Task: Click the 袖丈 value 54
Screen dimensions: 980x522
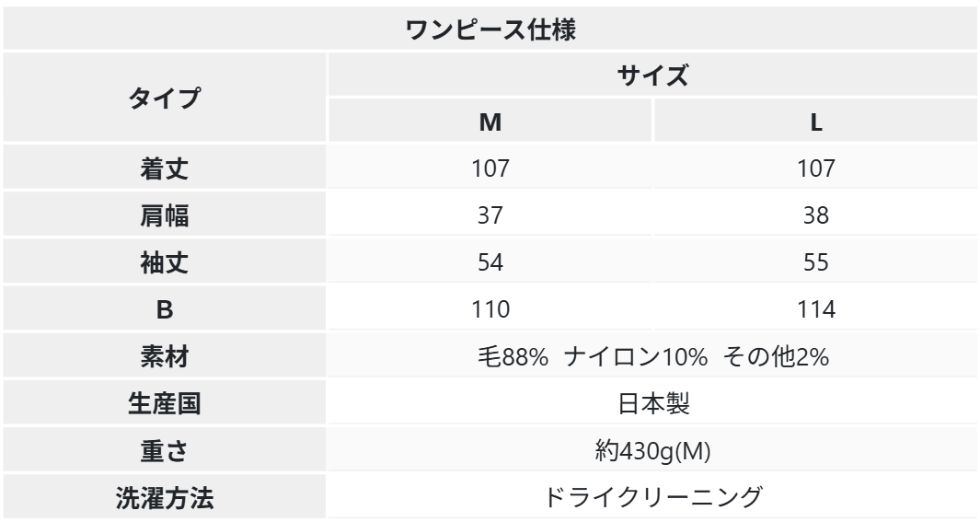Action: point(490,262)
